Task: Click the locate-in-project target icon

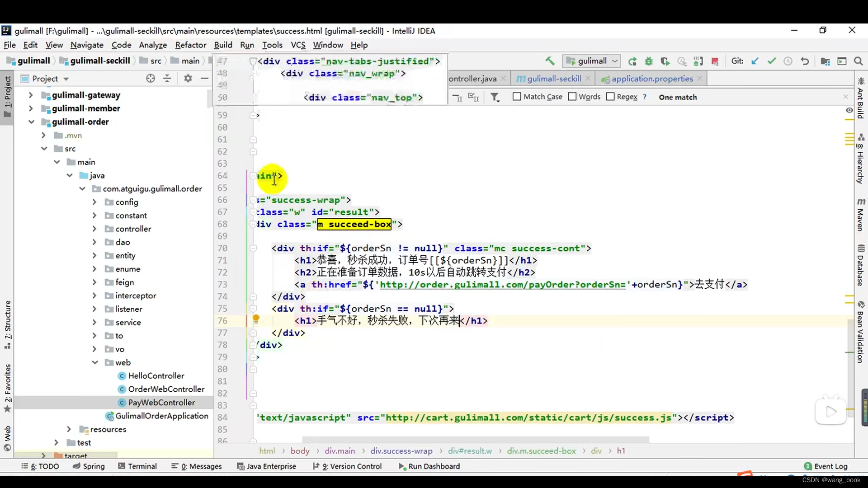Action: click(151, 79)
